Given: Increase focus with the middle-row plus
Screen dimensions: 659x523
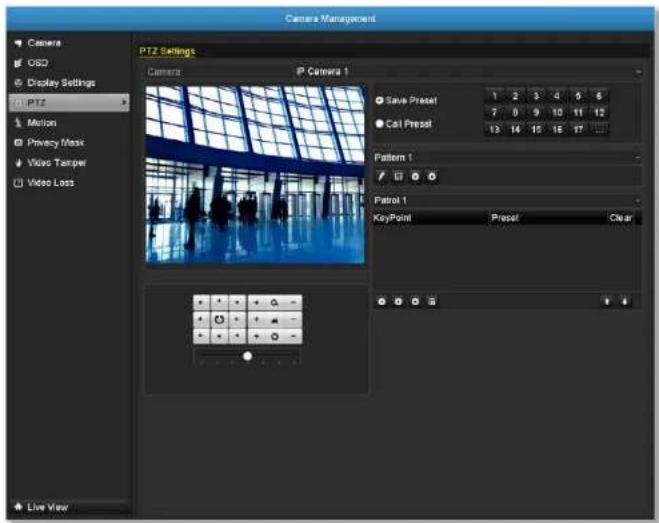Looking at the screenshot, I should 256,319.
